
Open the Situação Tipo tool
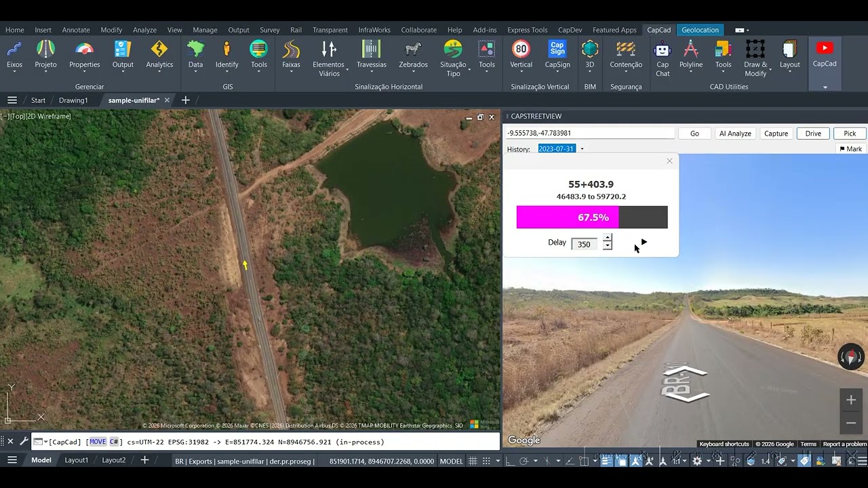(x=453, y=58)
